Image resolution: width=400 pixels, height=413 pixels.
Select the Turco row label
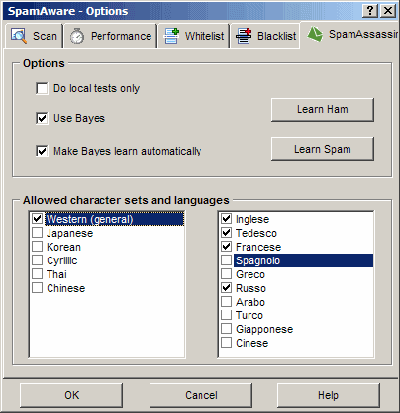249,315
